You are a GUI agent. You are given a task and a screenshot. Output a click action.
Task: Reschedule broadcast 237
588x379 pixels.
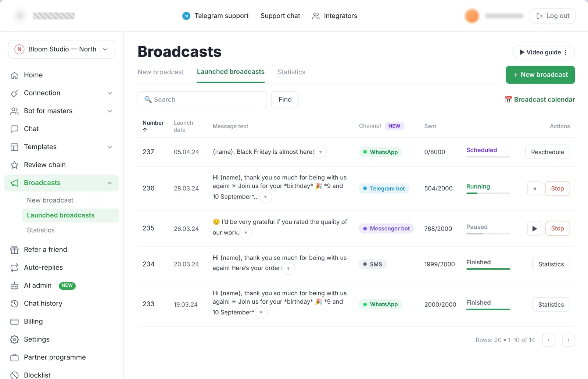coord(548,152)
